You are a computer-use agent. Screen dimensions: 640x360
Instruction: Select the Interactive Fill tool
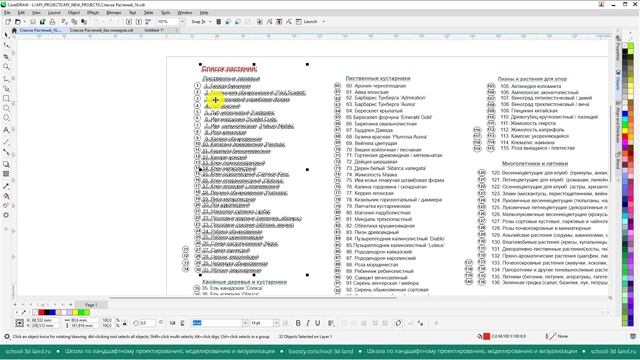pyautogui.click(x=6, y=196)
